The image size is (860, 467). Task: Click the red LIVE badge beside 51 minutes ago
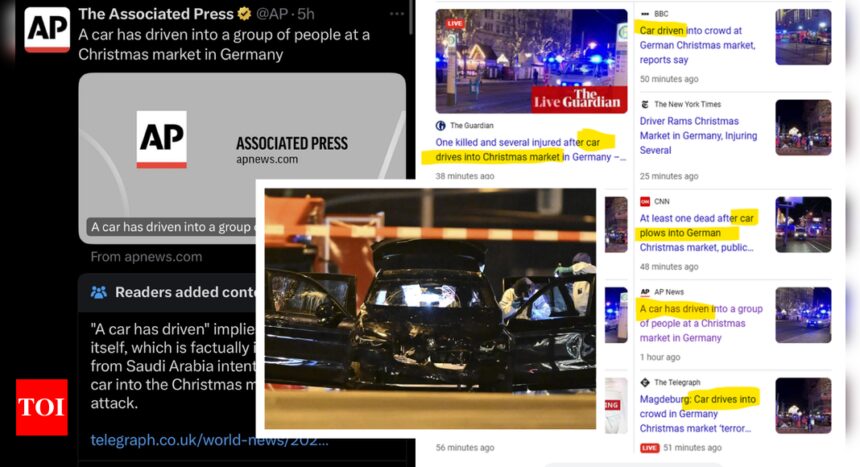(x=649, y=448)
